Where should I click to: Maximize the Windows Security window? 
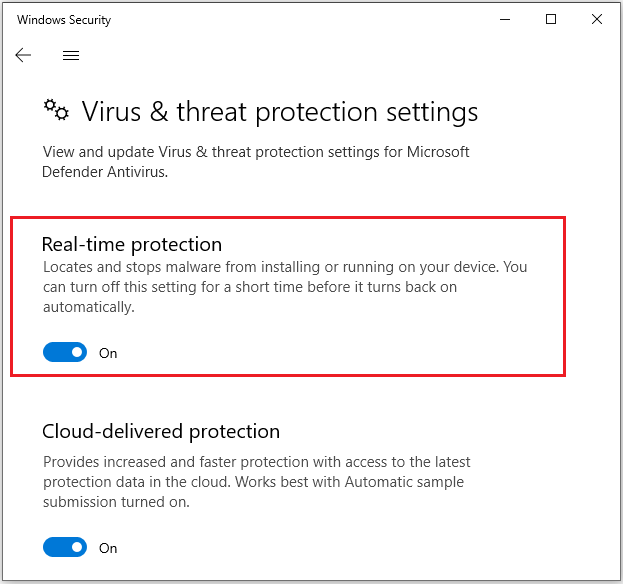550,20
